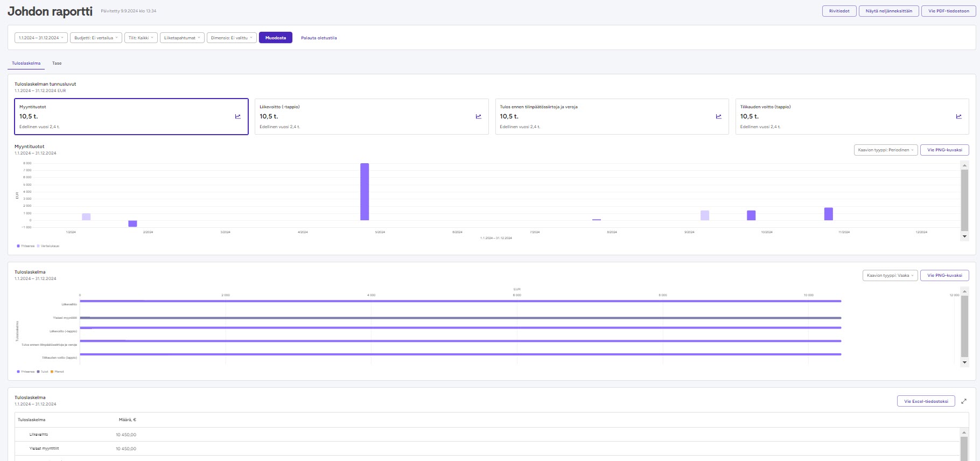Expand the Tuloslaskelma table to fullscreen

point(964,401)
